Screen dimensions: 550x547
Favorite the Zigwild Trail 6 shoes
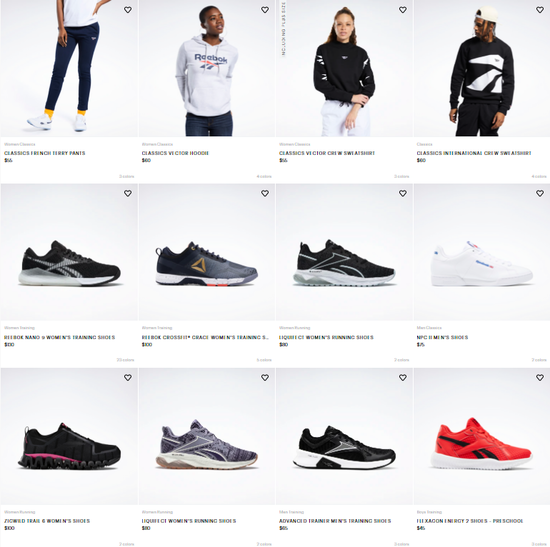pos(128,378)
